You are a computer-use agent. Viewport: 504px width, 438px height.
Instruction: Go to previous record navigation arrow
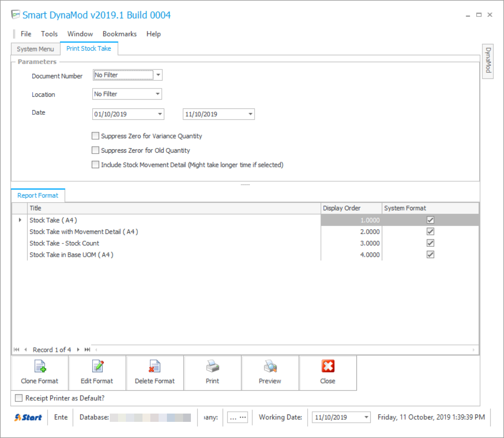pyautogui.click(x=25, y=349)
